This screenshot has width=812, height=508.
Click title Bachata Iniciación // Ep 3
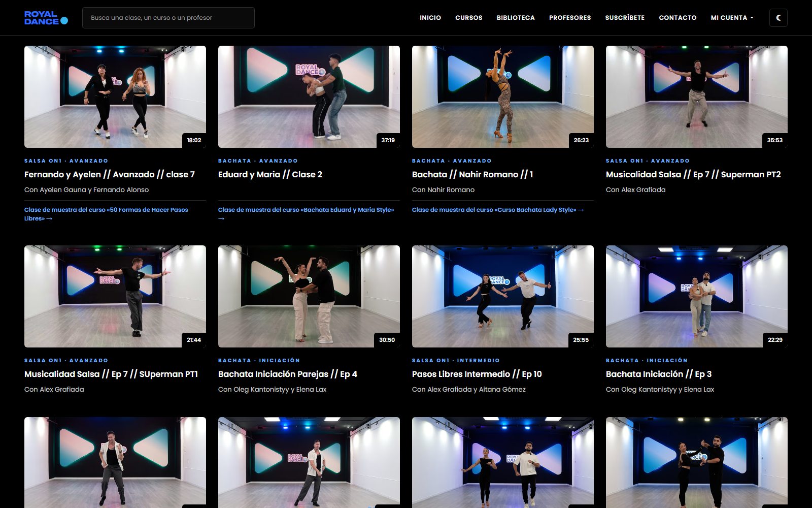(x=659, y=374)
